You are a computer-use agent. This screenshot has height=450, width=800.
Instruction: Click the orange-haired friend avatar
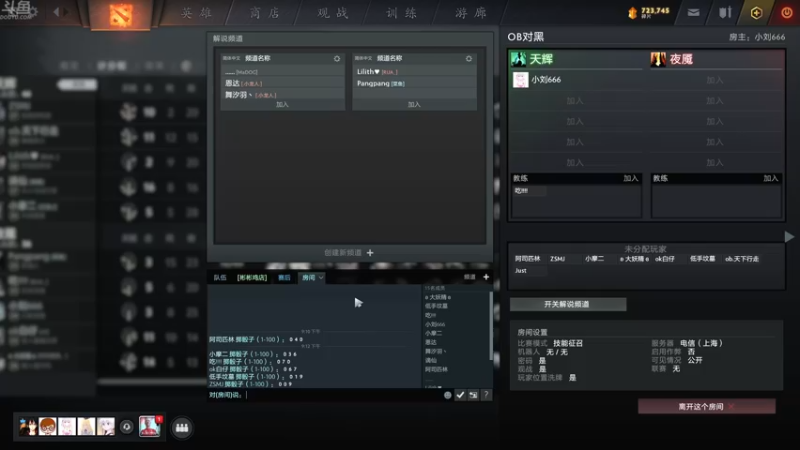click(x=47, y=427)
